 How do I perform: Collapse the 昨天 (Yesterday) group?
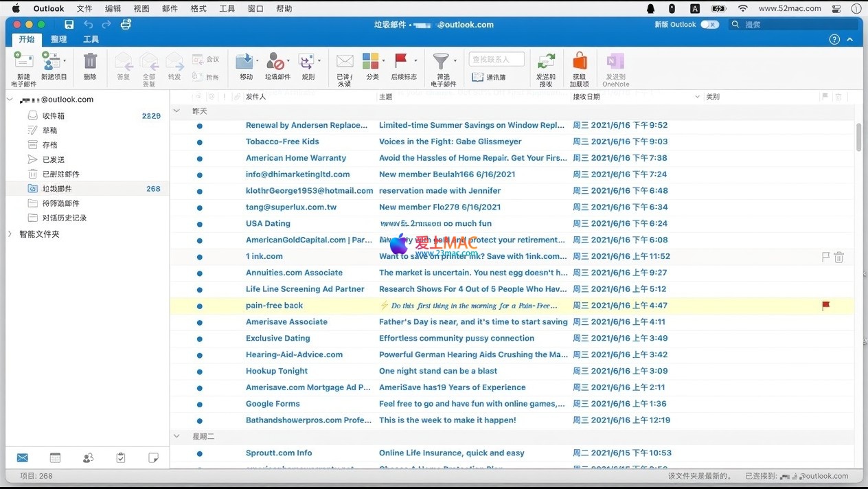[x=177, y=111]
